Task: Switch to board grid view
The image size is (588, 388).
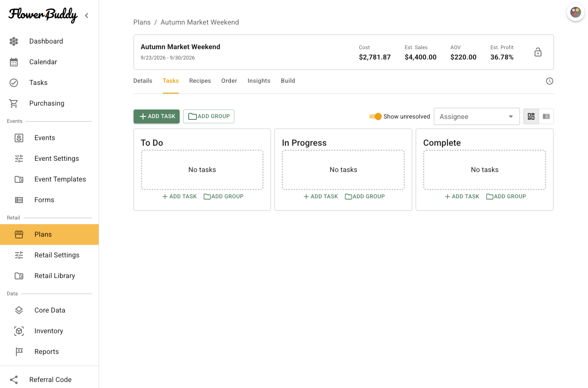Action: pos(531,116)
